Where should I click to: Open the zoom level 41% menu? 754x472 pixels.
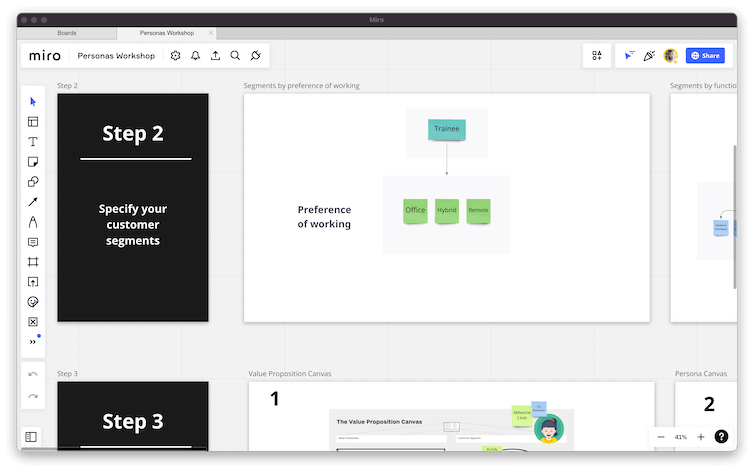(x=681, y=437)
